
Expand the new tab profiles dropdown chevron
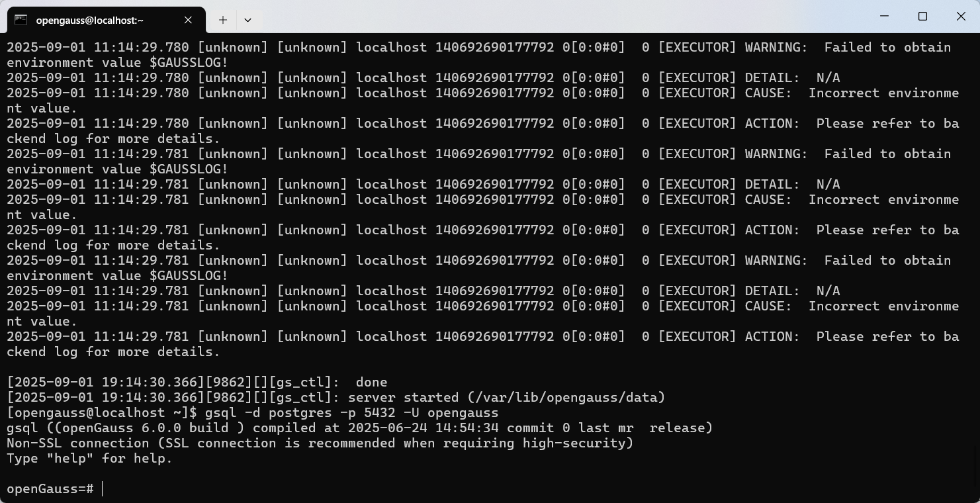point(247,20)
